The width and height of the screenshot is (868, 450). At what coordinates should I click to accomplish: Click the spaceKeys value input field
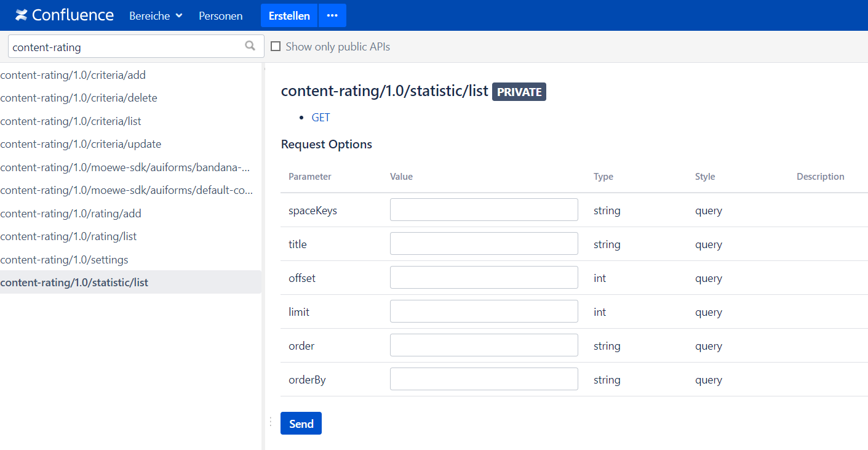[484, 210]
